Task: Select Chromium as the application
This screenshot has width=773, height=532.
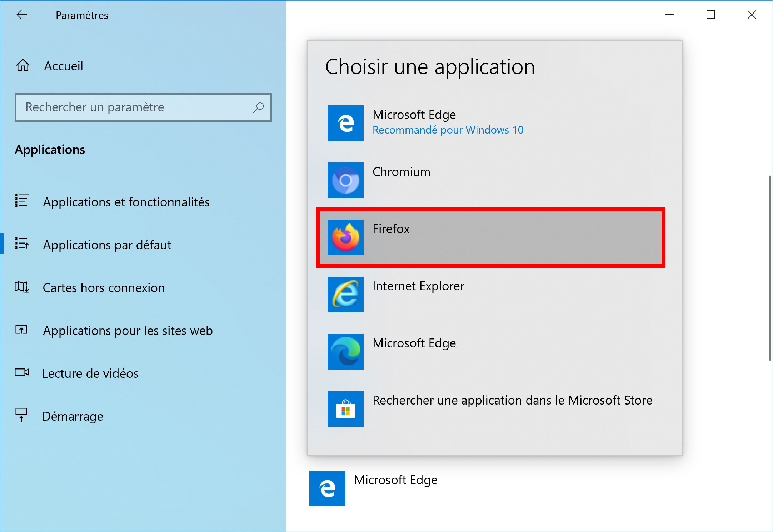Action: tap(491, 180)
